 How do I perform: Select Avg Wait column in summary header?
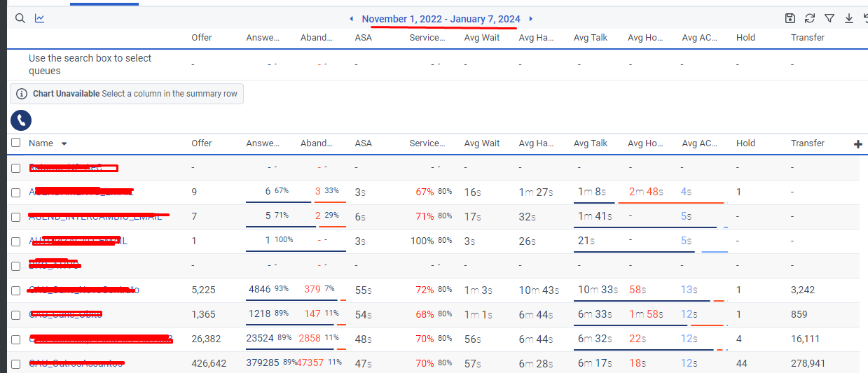[x=482, y=38]
